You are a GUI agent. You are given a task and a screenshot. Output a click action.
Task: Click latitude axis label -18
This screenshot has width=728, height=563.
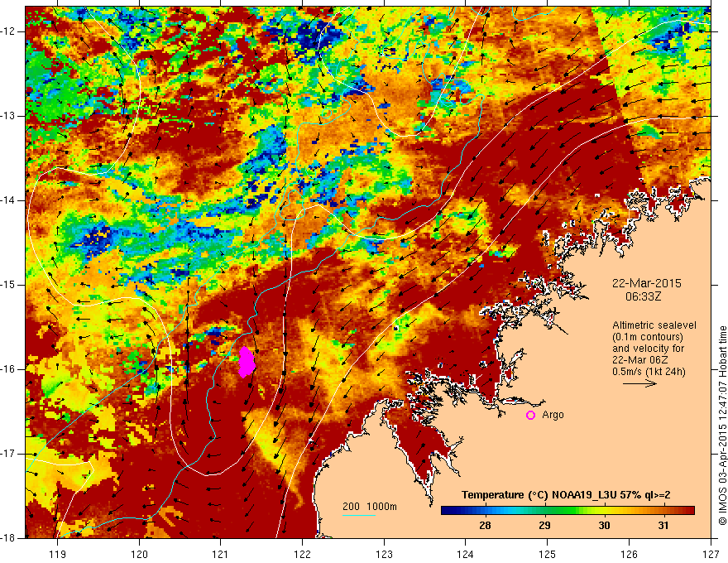[8, 538]
